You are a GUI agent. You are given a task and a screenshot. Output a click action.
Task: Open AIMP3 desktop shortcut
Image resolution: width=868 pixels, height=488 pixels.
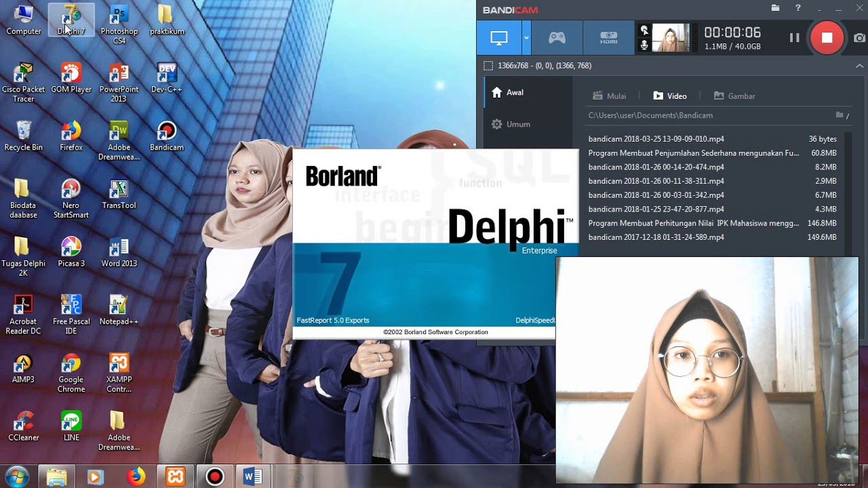tap(24, 369)
